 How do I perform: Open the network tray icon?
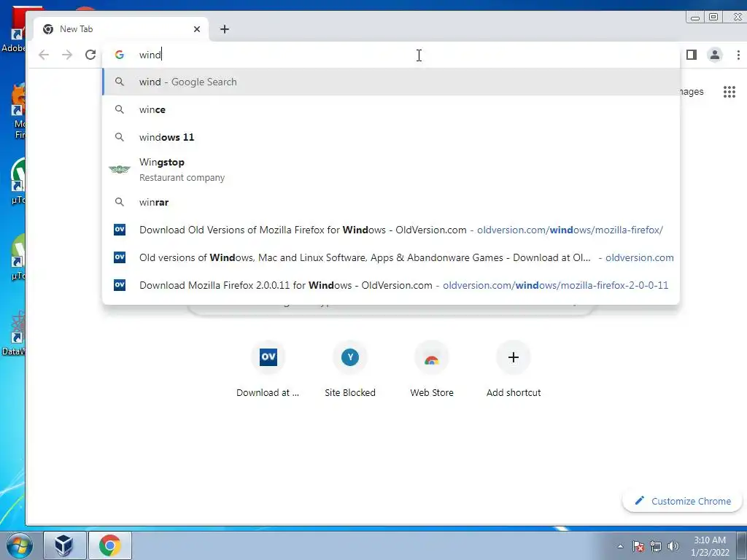point(656,546)
